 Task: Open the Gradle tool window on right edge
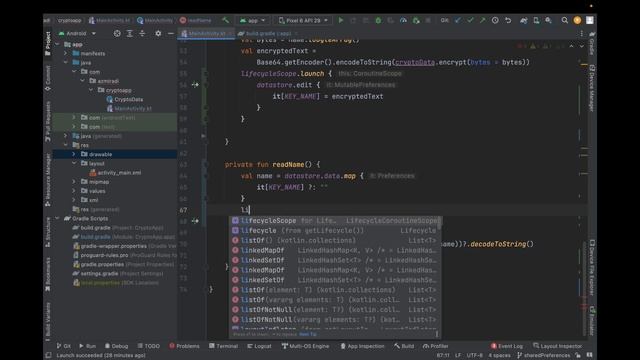pos(592,45)
